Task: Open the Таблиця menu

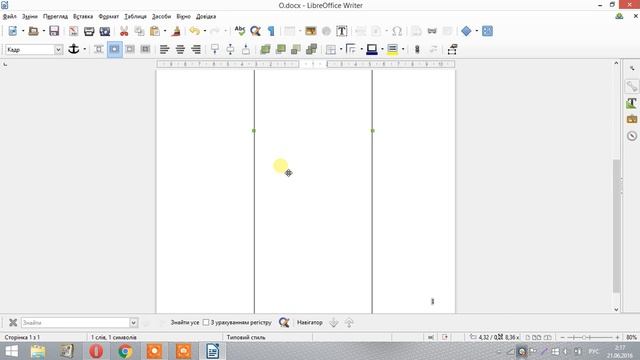Action: pos(135,16)
